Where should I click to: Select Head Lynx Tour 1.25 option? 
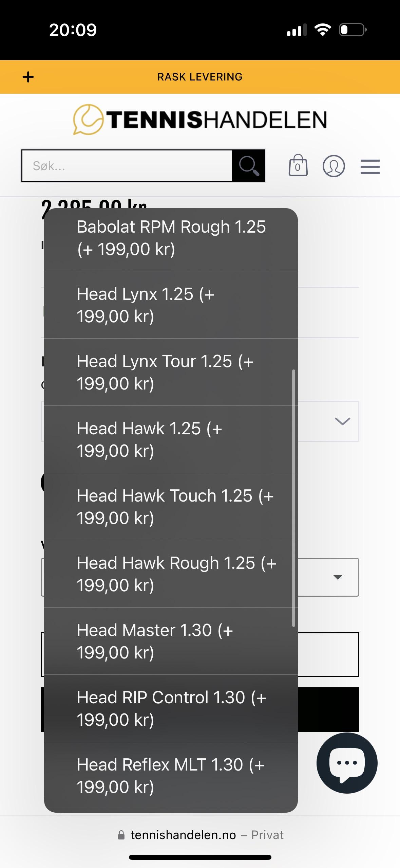tap(171, 372)
